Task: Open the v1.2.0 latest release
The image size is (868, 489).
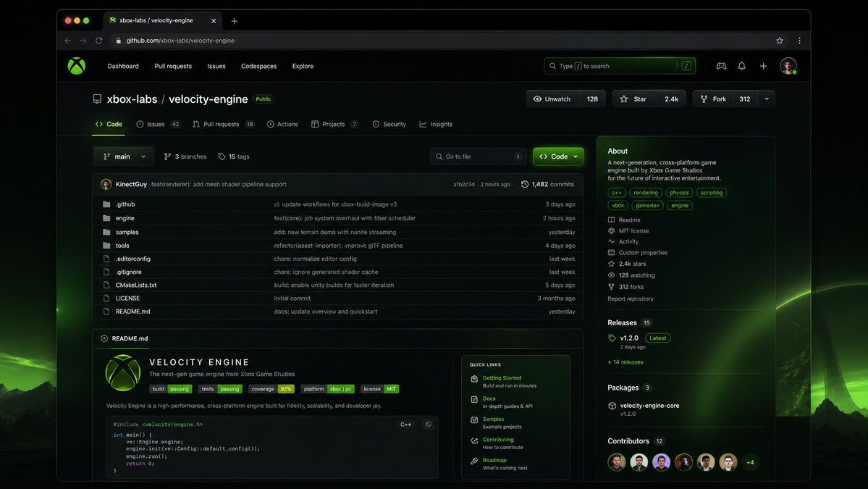Action: 629,338
